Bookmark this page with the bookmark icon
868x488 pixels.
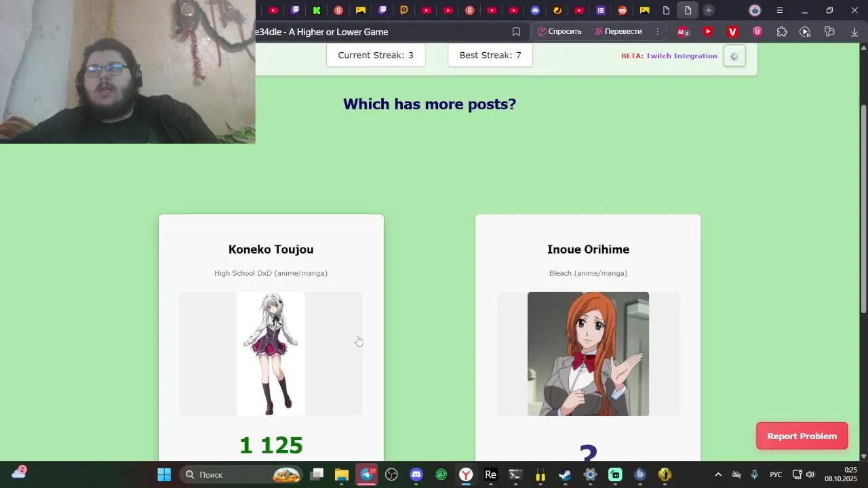pos(516,32)
